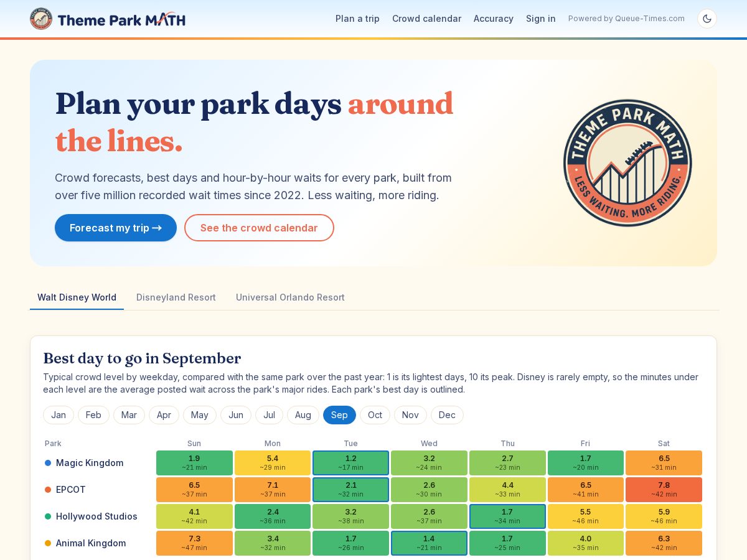
Task: Select the Walt Disney World tab
Action: 77,297
